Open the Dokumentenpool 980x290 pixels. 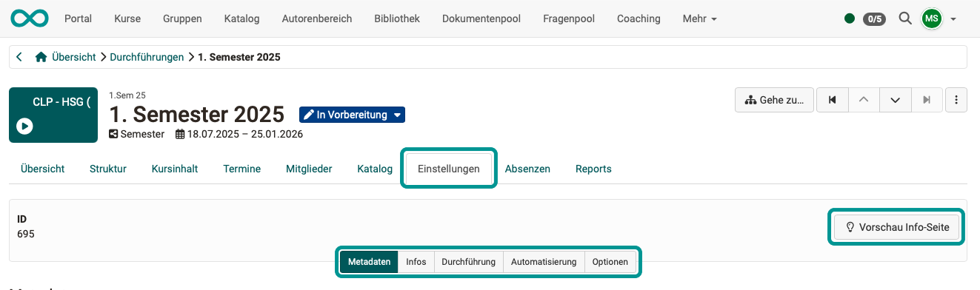[x=481, y=18]
